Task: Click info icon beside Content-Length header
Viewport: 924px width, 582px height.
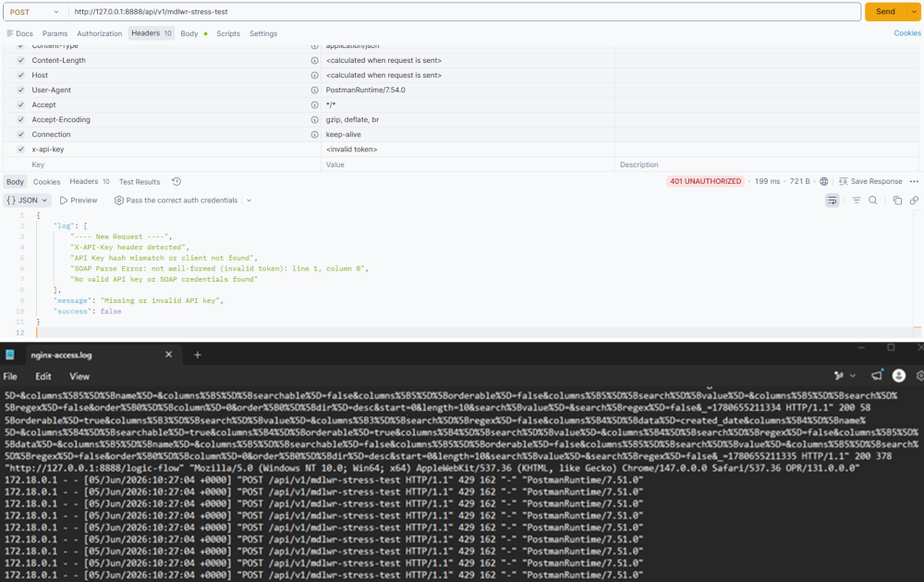Action: point(315,60)
